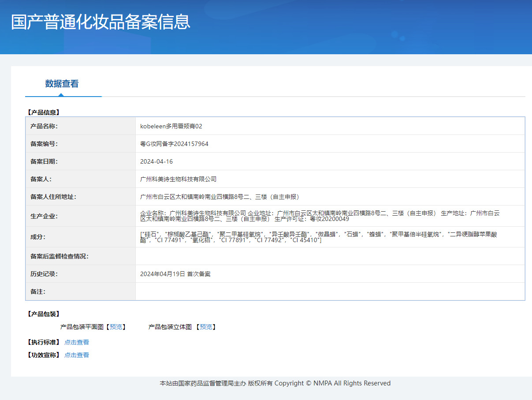
Task: Click the 备注 row label
Action: [x=38, y=292]
